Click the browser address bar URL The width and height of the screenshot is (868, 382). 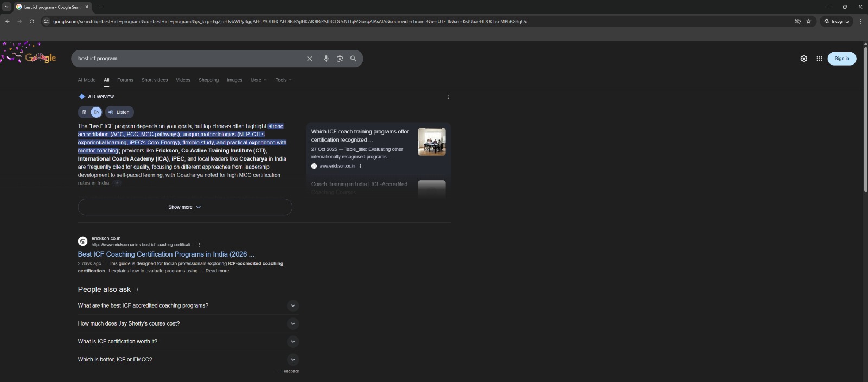pos(290,21)
